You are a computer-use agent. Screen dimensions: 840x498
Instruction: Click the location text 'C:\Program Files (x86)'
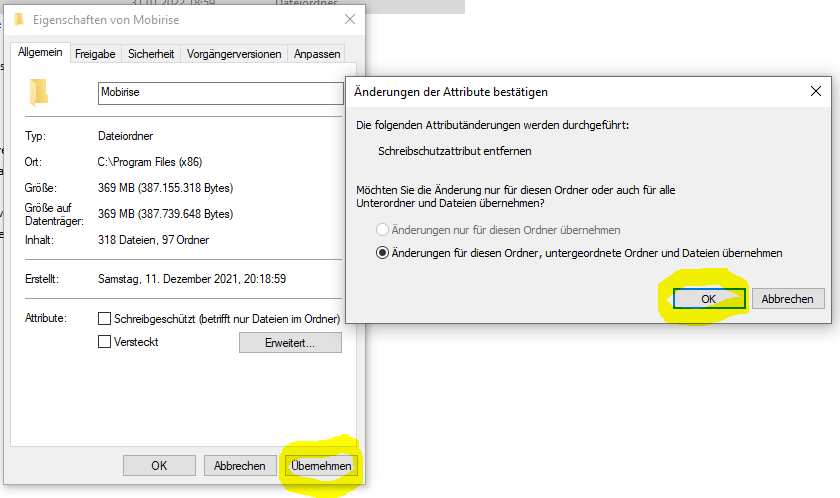coord(150,162)
